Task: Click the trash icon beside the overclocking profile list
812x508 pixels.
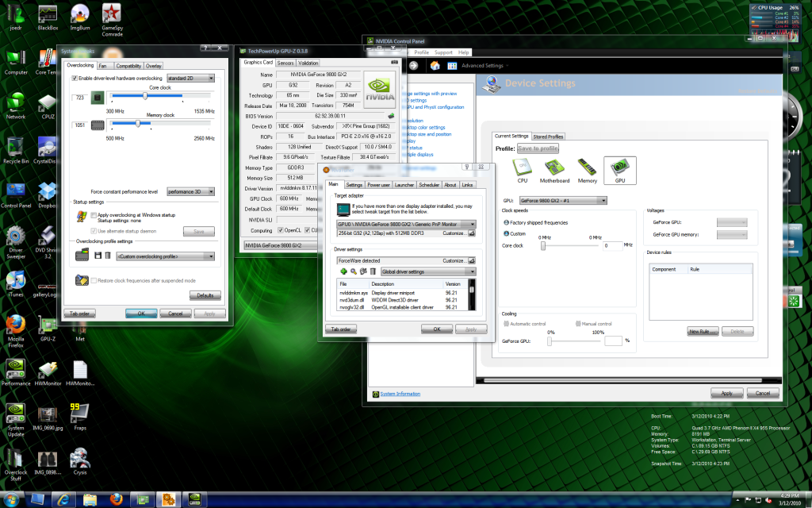Action: [x=108, y=256]
